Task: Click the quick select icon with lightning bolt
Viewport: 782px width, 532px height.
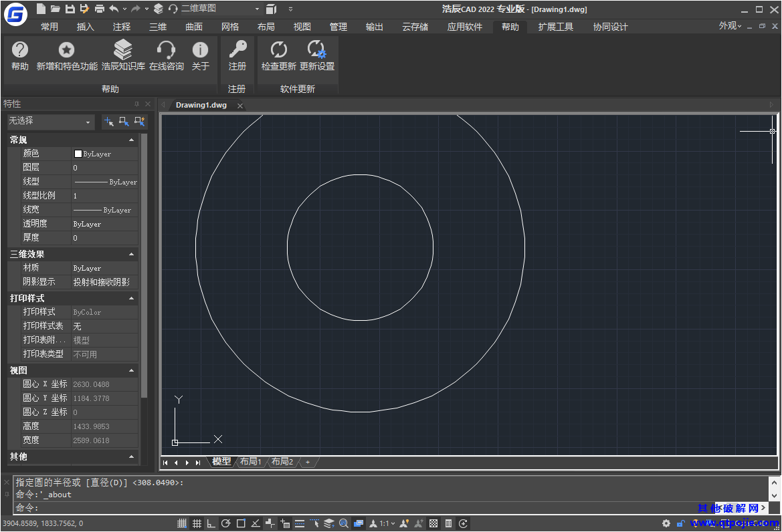Action: (x=139, y=121)
